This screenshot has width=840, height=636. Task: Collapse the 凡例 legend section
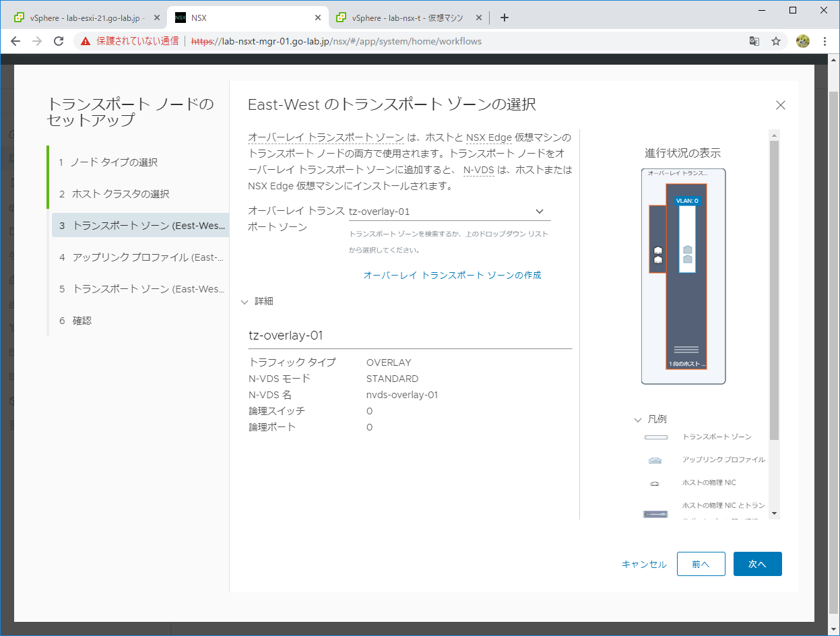[638, 420]
